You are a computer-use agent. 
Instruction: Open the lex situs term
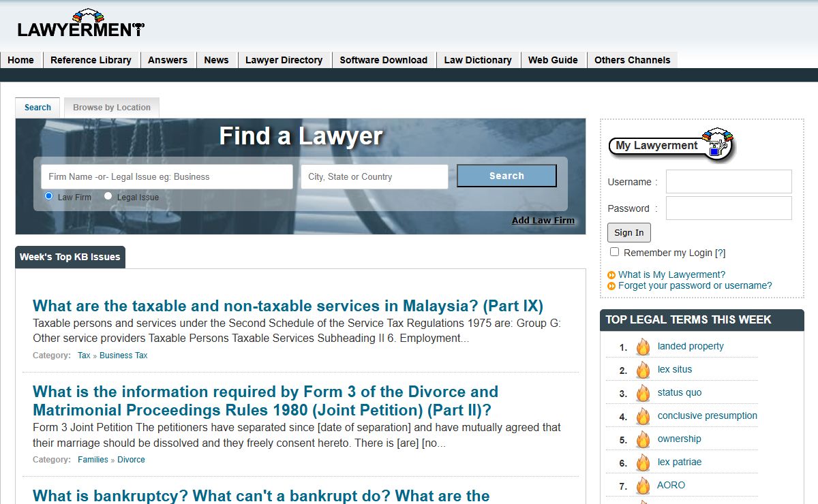[x=675, y=369]
